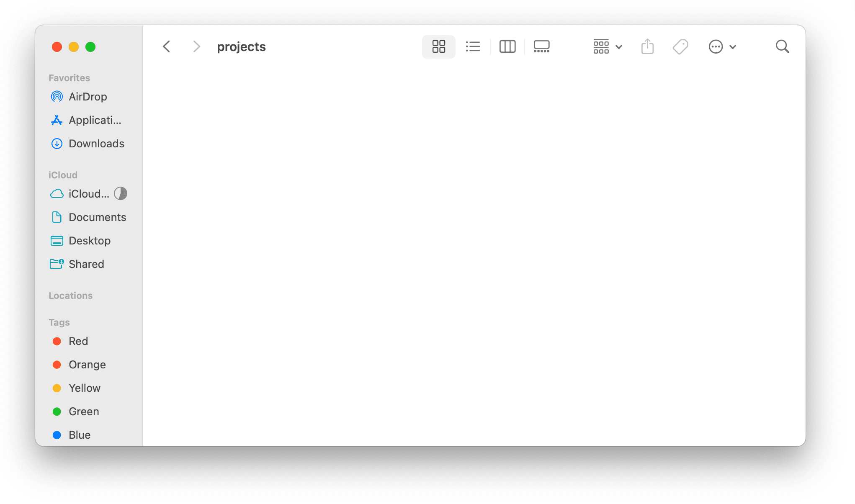Open the grouping options dropdown
This screenshot has height=504, width=855.
(x=607, y=46)
